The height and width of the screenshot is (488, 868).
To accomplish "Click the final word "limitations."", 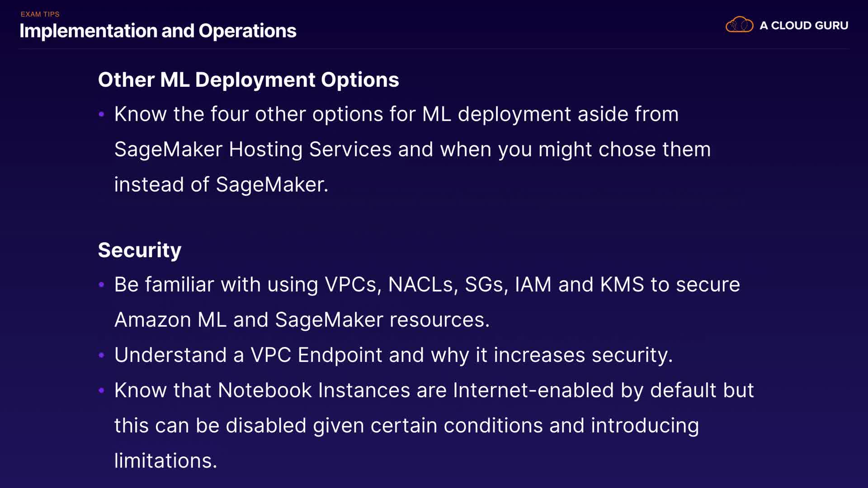I will [x=165, y=461].
